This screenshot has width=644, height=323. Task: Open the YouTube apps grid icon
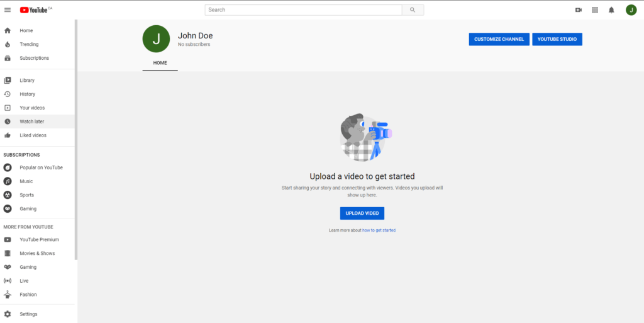[595, 10]
